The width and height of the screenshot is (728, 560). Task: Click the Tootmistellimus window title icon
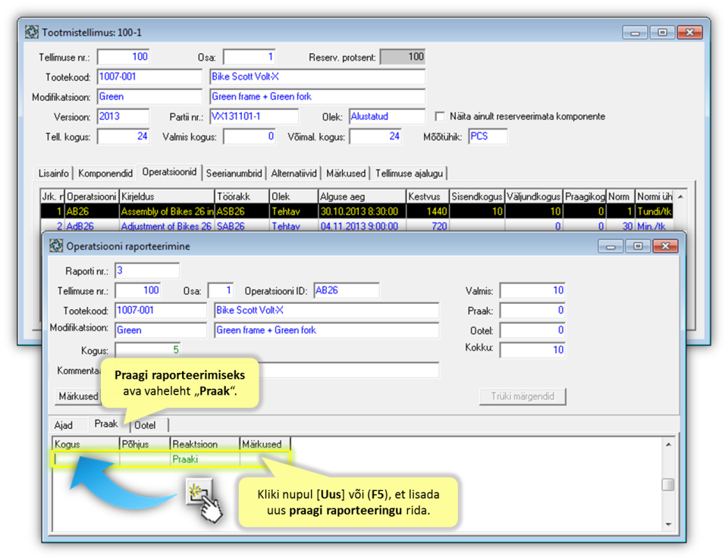pyautogui.click(x=32, y=33)
